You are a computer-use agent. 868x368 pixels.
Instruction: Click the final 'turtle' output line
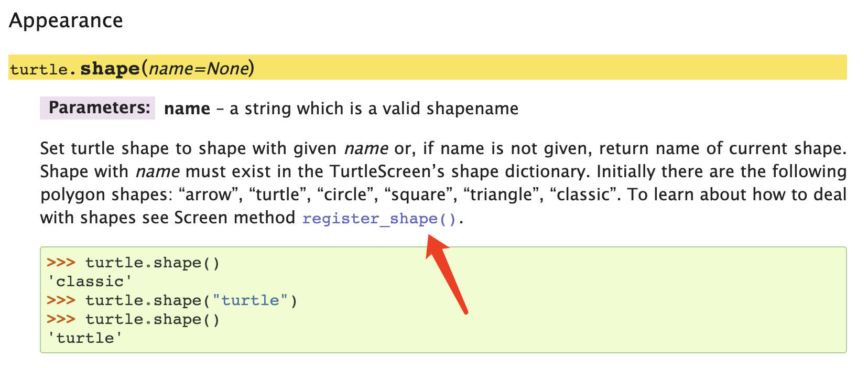click(x=84, y=338)
